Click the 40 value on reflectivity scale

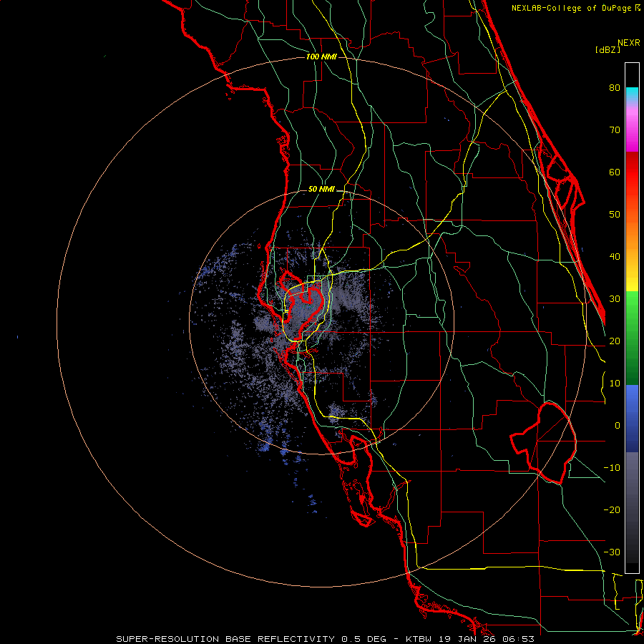tap(615, 257)
